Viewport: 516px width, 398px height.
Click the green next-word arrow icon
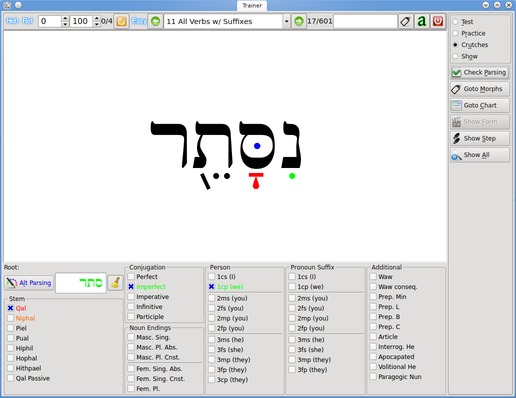coord(299,21)
